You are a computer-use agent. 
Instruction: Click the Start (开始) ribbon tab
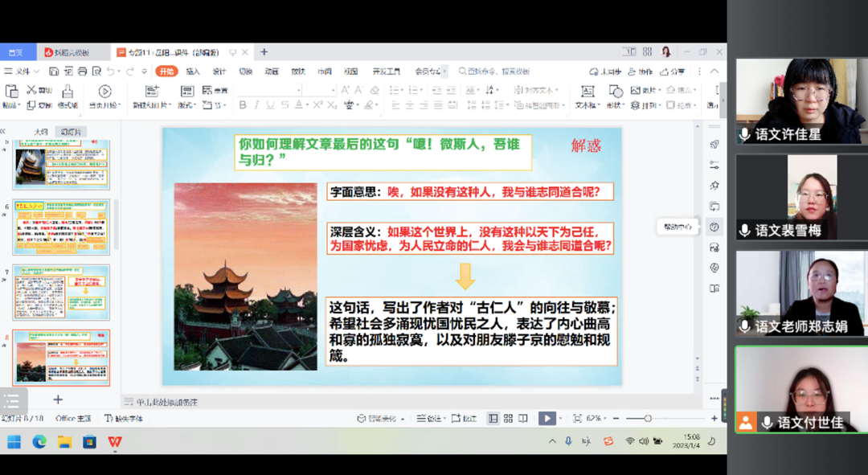click(166, 72)
